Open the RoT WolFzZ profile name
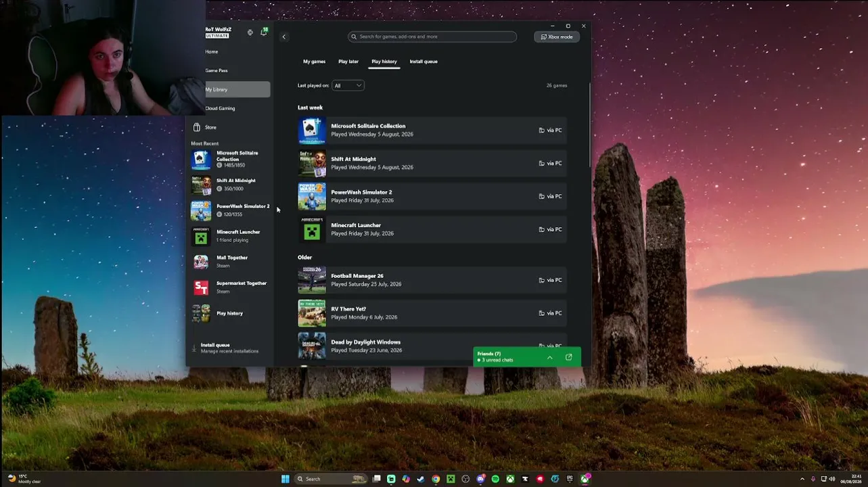 point(219,30)
